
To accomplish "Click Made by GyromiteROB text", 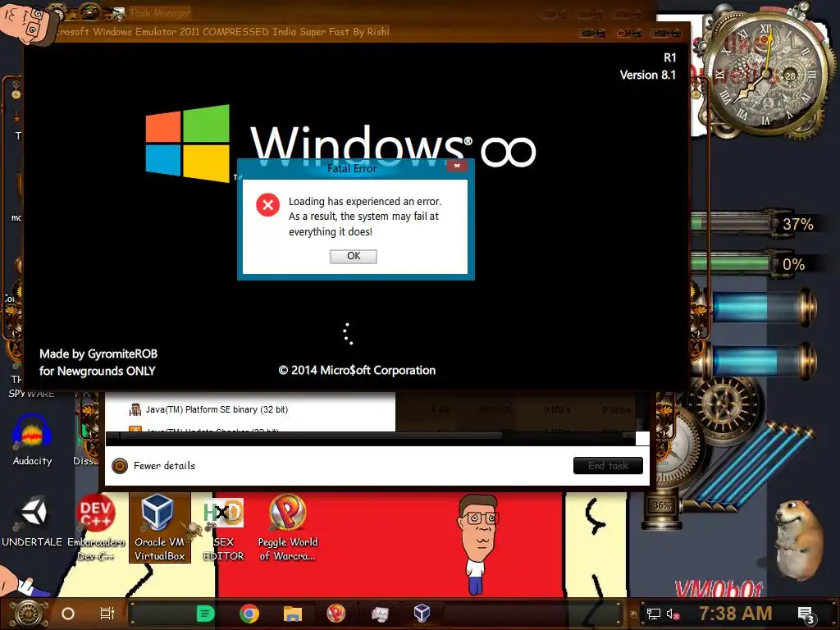I will [x=98, y=354].
